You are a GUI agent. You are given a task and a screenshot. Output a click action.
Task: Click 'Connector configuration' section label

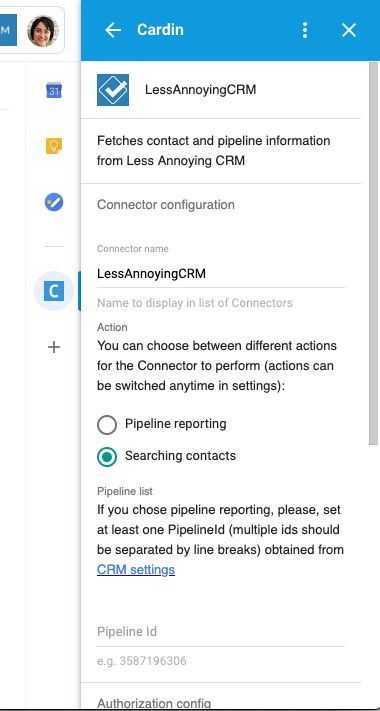[166, 205]
